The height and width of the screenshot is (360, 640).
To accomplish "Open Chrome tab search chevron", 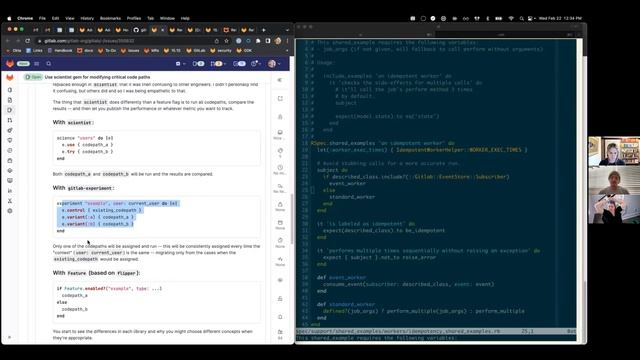I will click(287, 30).
